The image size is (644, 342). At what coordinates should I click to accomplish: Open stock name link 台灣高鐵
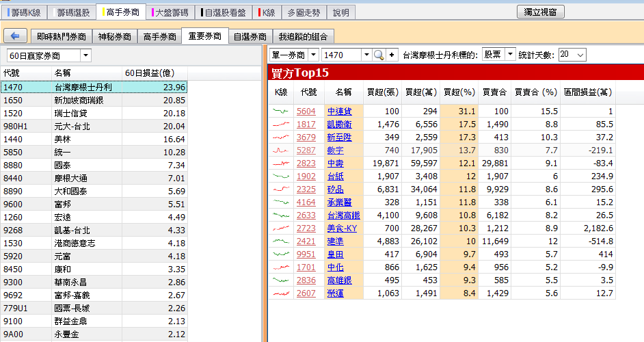(343, 215)
